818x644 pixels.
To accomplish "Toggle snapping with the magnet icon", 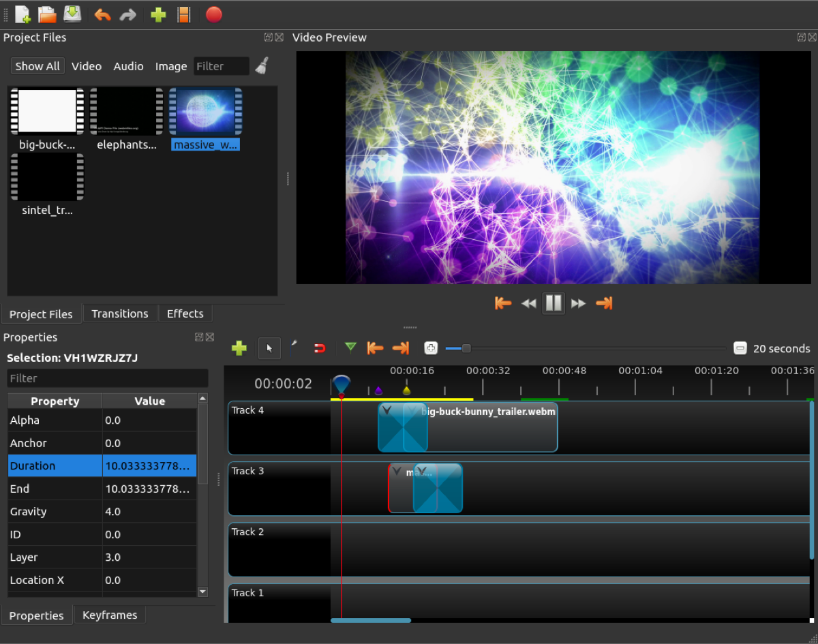I will click(x=319, y=348).
